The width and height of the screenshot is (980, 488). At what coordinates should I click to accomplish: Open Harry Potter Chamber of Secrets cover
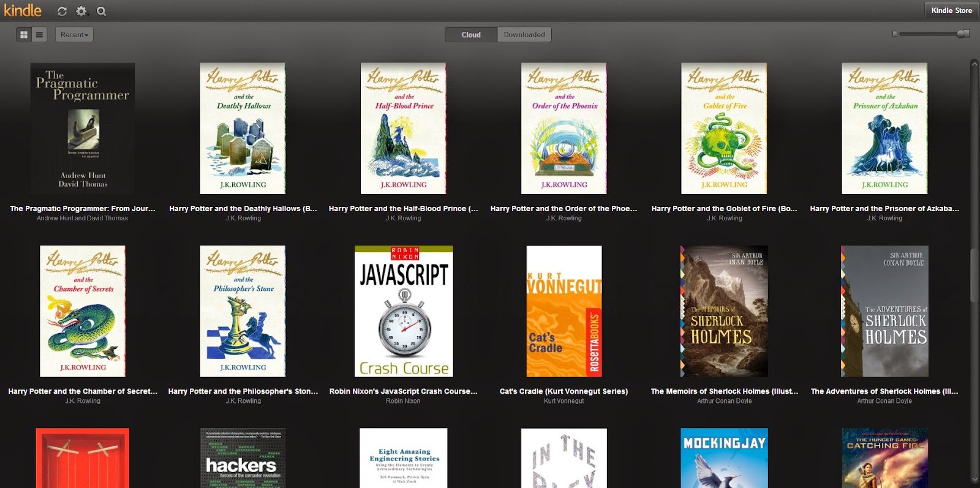tap(83, 311)
